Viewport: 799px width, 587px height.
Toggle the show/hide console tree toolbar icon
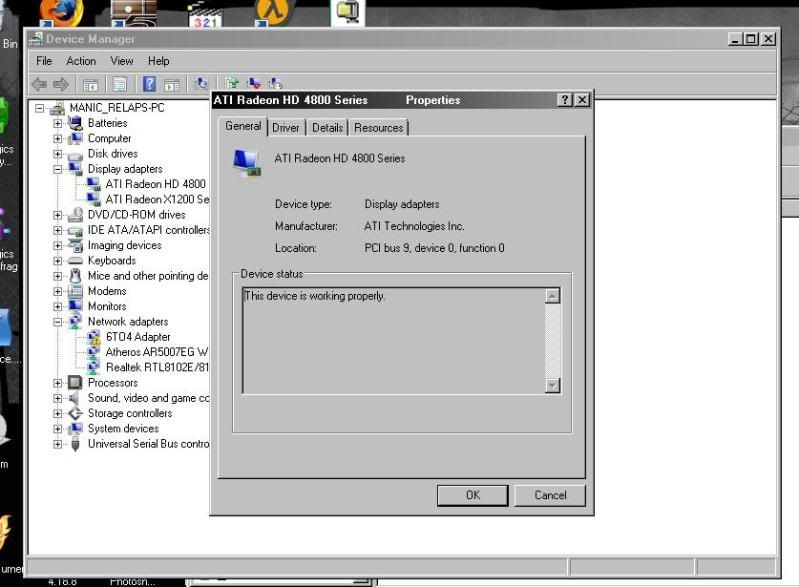90,84
